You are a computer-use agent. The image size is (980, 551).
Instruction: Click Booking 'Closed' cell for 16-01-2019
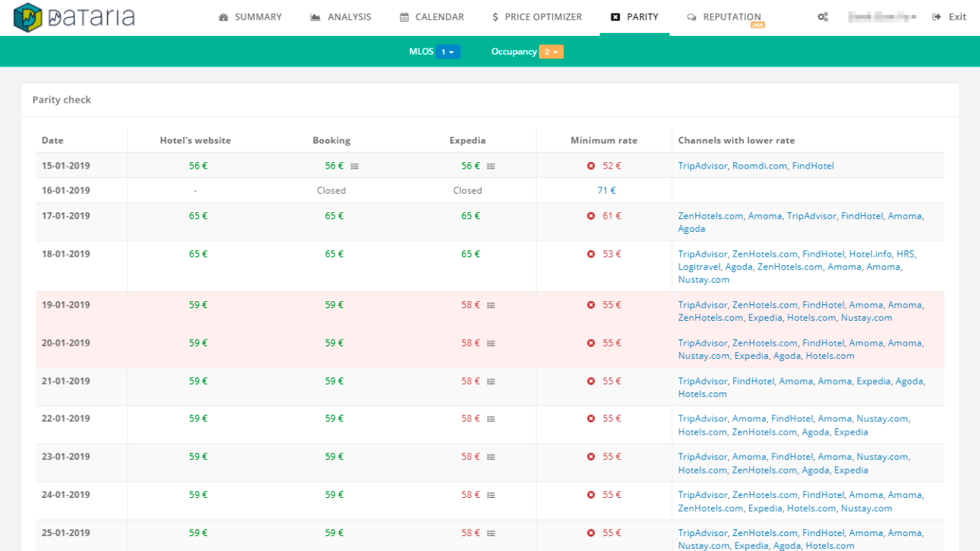[331, 191]
